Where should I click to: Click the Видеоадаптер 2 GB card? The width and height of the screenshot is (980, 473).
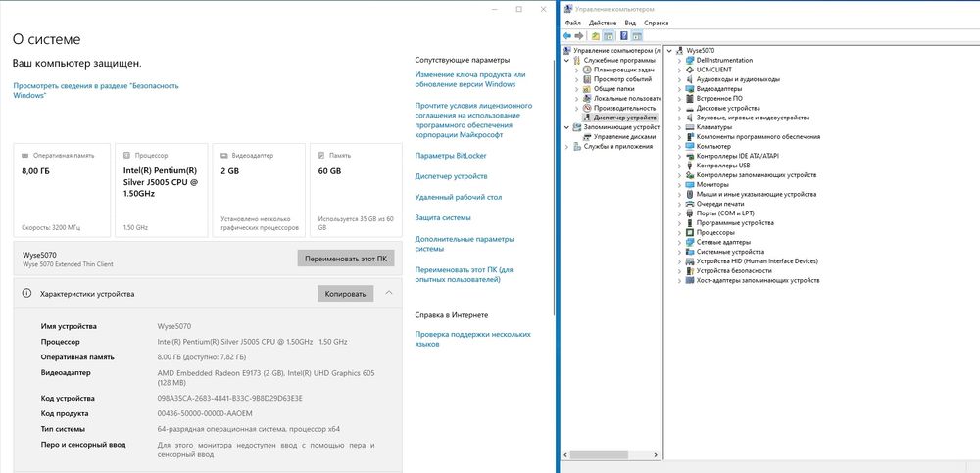[x=260, y=190]
